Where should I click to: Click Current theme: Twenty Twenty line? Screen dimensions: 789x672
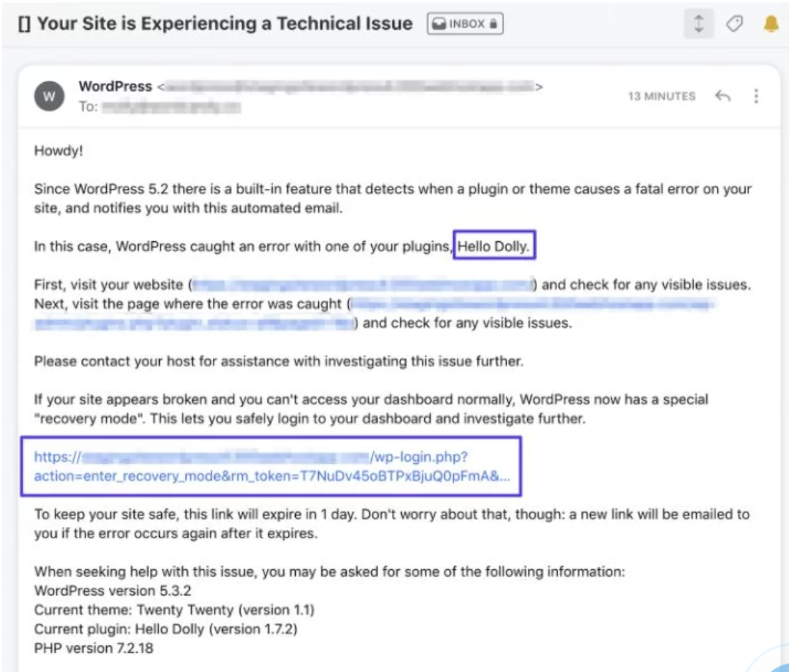[174, 610]
